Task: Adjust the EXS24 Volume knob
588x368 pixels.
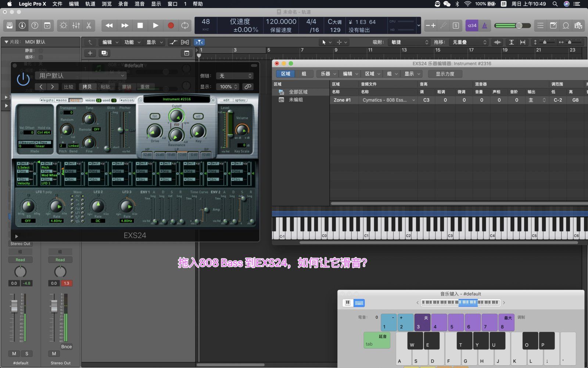Action: (x=242, y=130)
